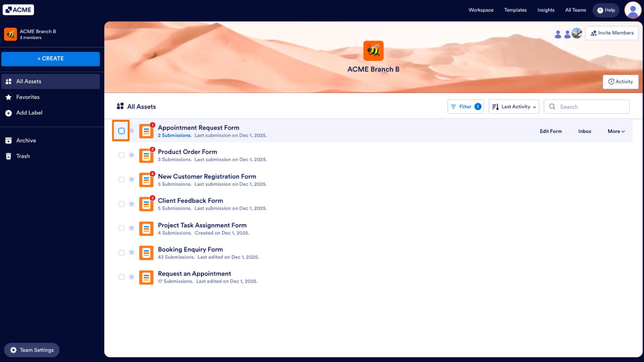Select the New Customer Registration Form checkbox
This screenshot has width=644, height=362.
click(x=121, y=180)
